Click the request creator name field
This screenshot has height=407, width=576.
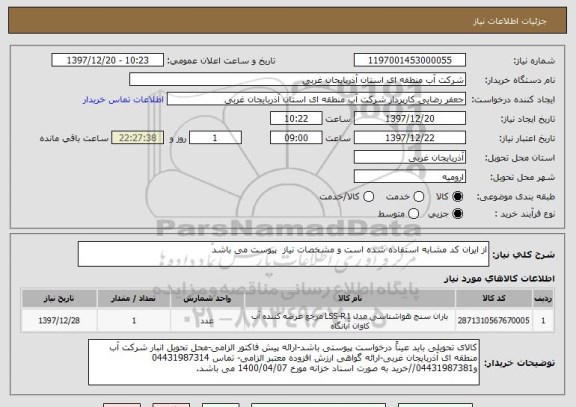[x=316, y=99]
